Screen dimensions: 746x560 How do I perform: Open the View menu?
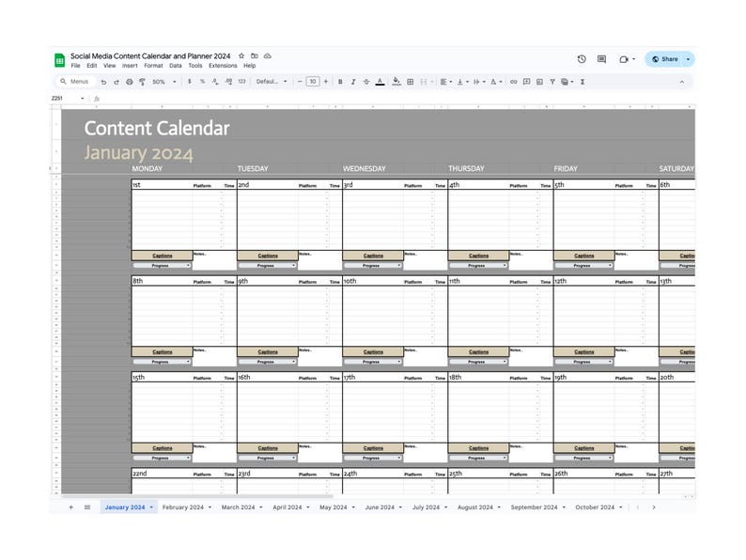tap(109, 66)
